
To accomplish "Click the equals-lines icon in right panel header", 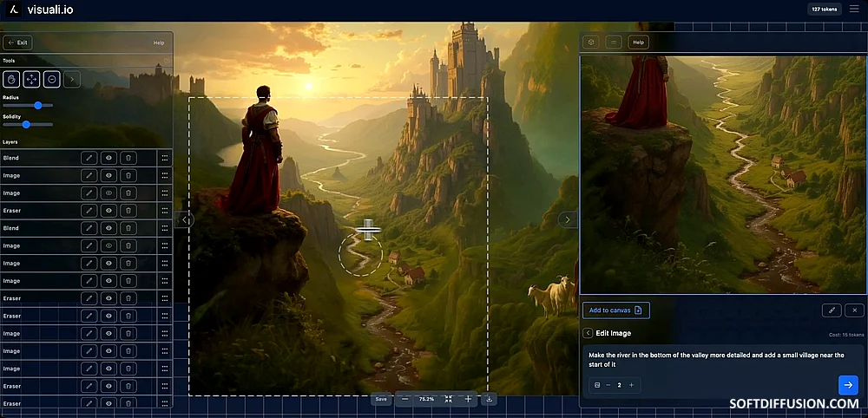I will click(614, 42).
